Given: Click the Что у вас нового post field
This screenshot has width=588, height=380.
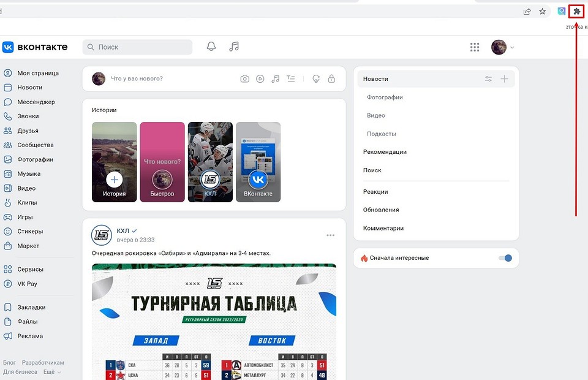Looking at the screenshot, I should click(x=137, y=79).
